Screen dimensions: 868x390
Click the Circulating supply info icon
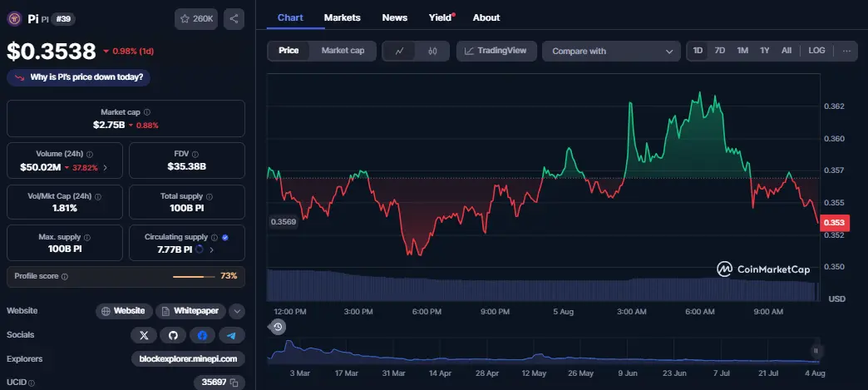pos(215,237)
